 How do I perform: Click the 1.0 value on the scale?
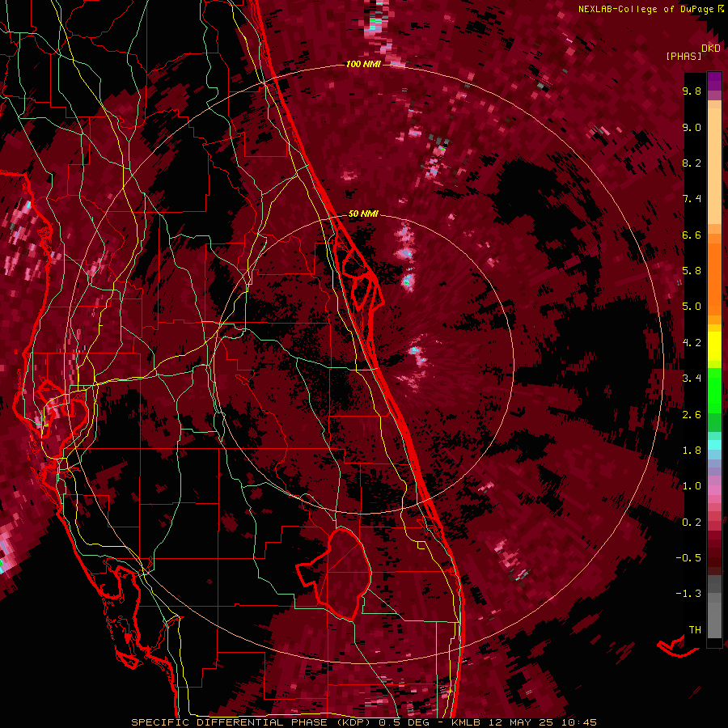(x=692, y=486)
